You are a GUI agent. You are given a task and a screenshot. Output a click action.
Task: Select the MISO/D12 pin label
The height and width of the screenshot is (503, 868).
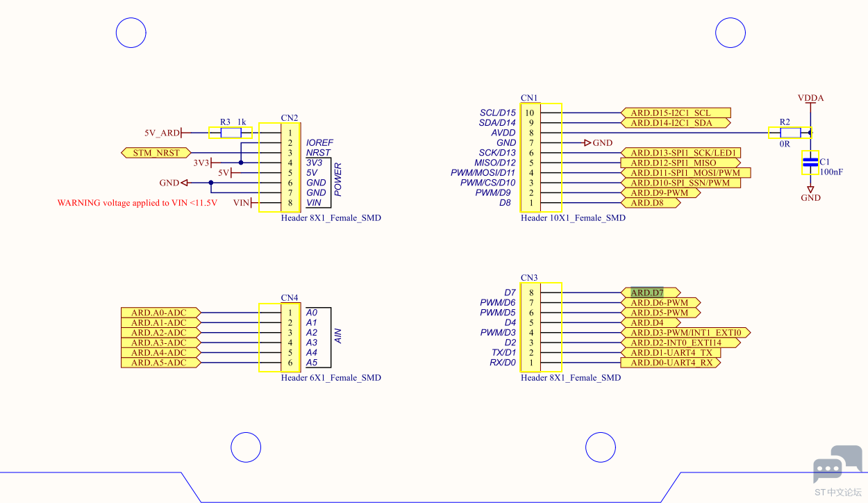pyautogui.click(x=495, y=163)
